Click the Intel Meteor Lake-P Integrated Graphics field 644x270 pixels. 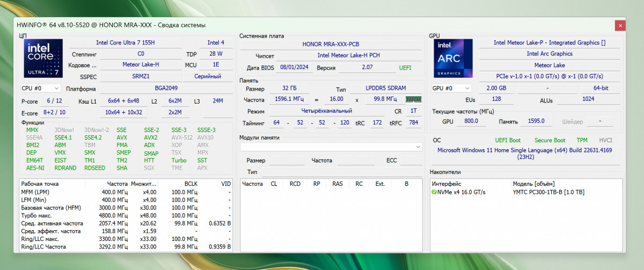[550, 42]
